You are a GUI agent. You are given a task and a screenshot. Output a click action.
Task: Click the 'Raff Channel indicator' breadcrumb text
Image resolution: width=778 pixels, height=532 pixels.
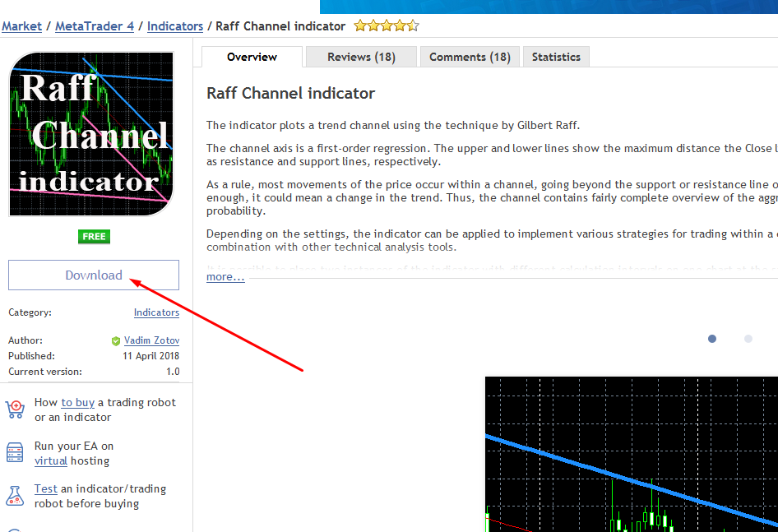coord(280,26)
